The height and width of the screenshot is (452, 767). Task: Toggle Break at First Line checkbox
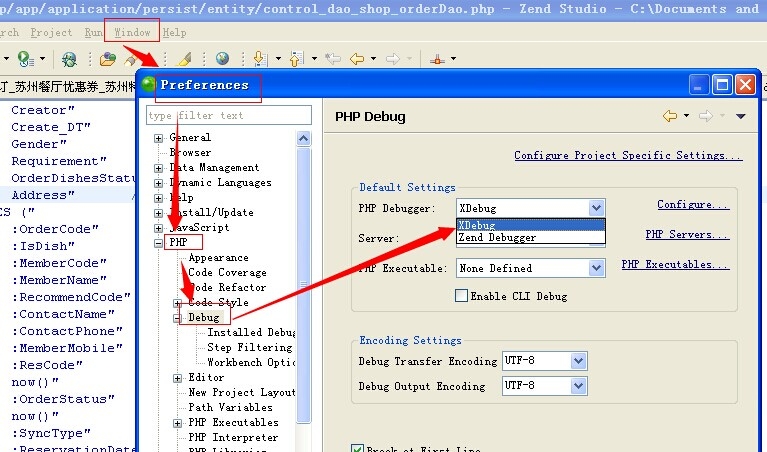tap(357, 448)
